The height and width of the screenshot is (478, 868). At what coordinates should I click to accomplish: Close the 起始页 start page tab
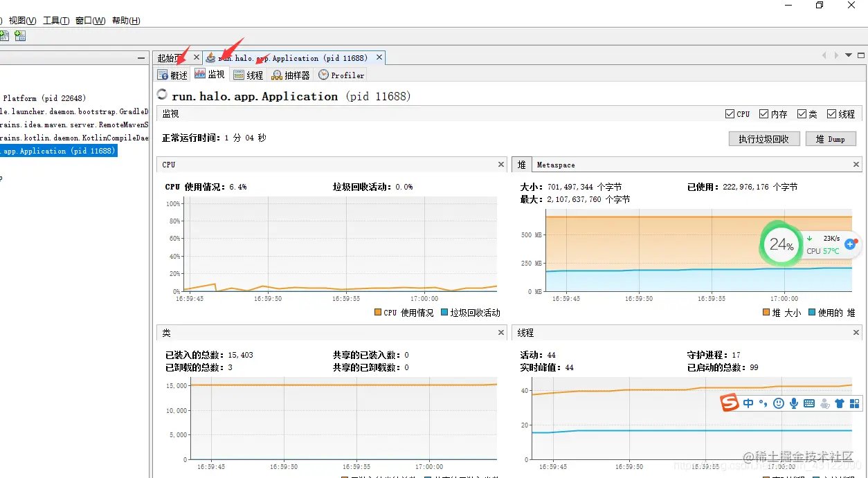click(197, 58)
